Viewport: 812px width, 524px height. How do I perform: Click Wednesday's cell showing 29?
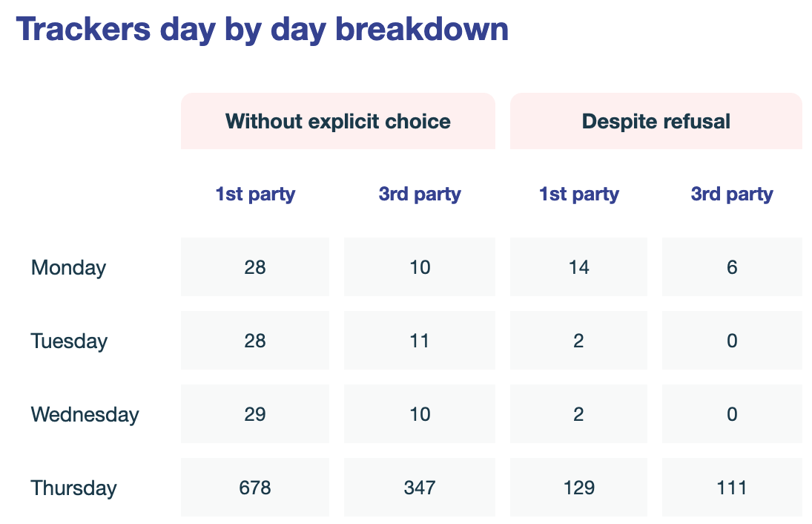[255, 414]
